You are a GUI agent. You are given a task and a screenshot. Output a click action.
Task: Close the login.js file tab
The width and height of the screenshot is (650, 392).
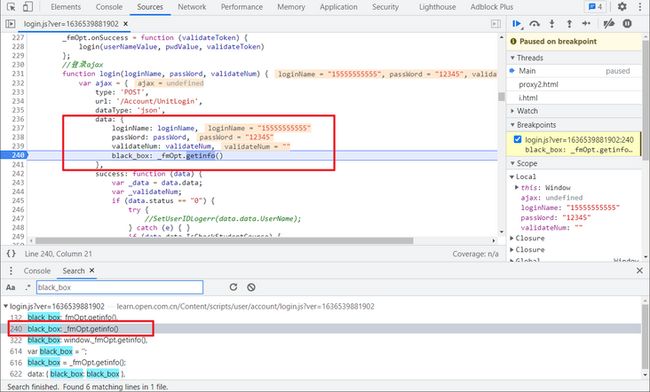click(125, 24)
